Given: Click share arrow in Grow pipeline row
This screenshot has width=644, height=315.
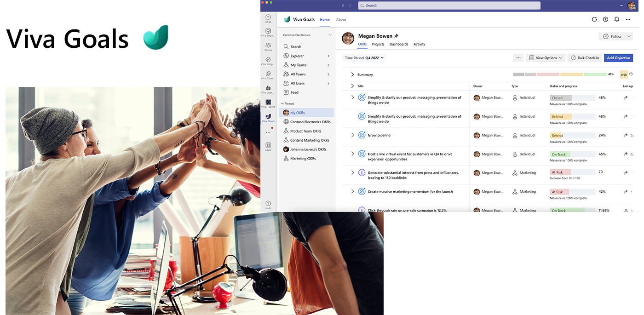Looking at the screenshot, I should [626, 135].
